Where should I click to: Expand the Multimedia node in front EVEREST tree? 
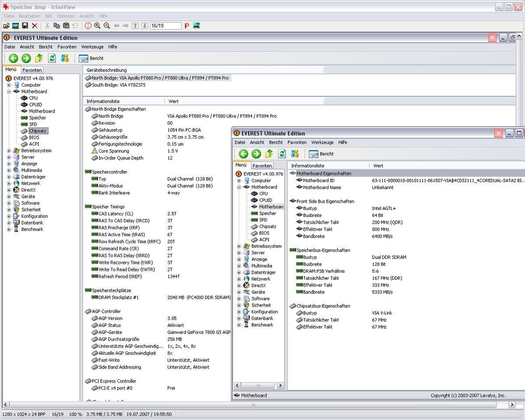pyautogui.click(x=239, y=266)
